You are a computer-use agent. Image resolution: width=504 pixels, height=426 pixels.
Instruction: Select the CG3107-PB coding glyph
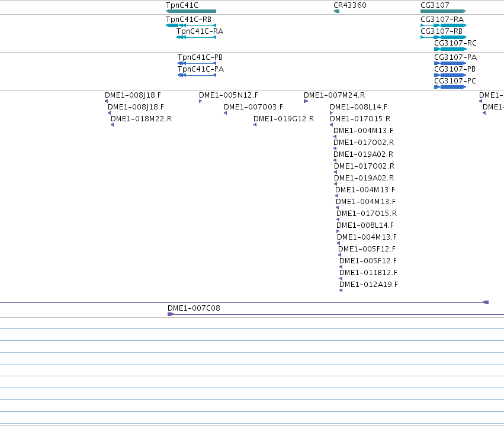[450, 75]
